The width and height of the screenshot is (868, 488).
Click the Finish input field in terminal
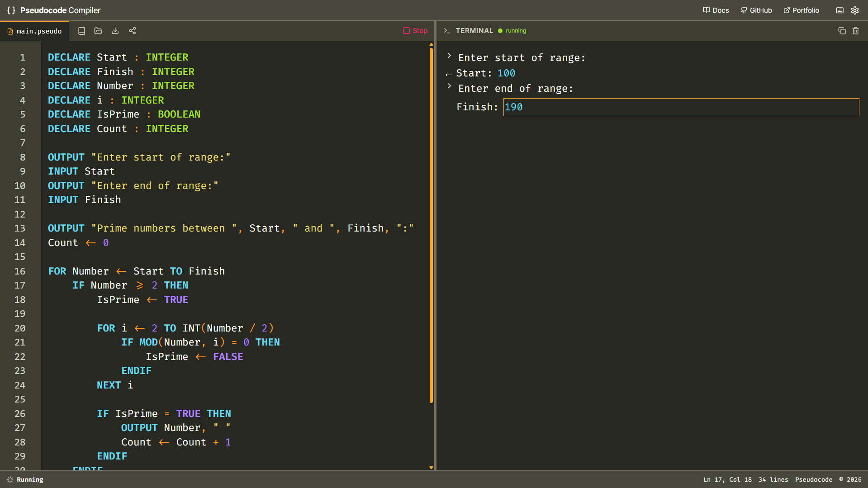tap(681, 107)
